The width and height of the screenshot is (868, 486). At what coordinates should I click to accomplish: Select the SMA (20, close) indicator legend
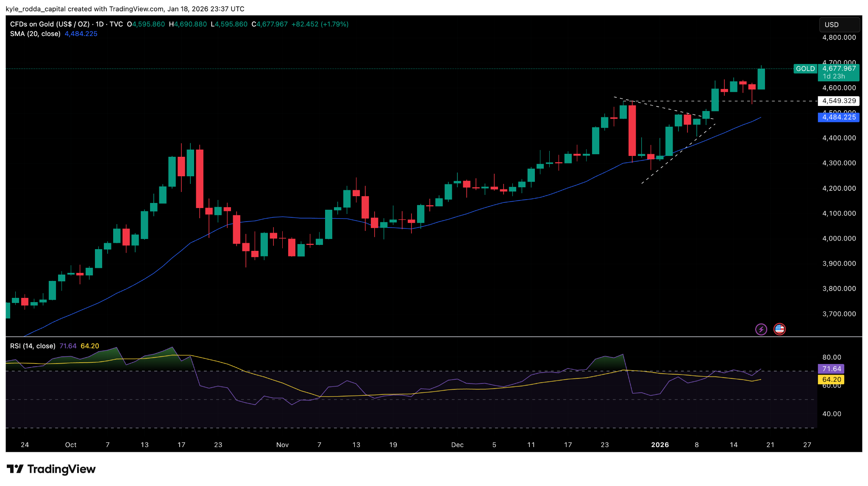[x=35, y=34]
